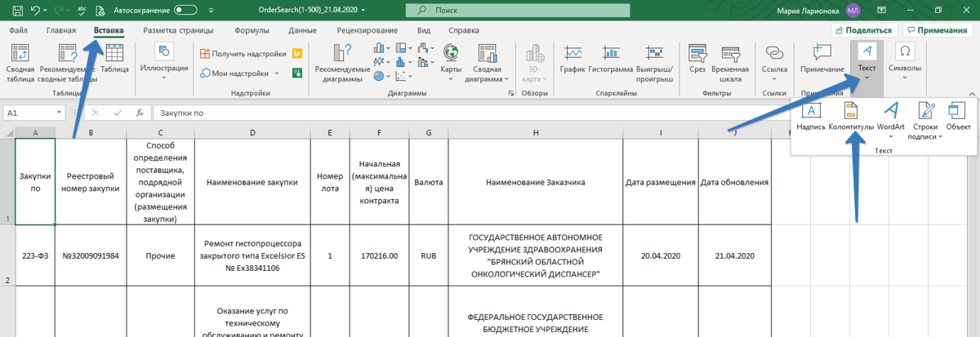The image size is (980, 337).
Task: Click the Поделиться button
Action: tap(865, 30)
